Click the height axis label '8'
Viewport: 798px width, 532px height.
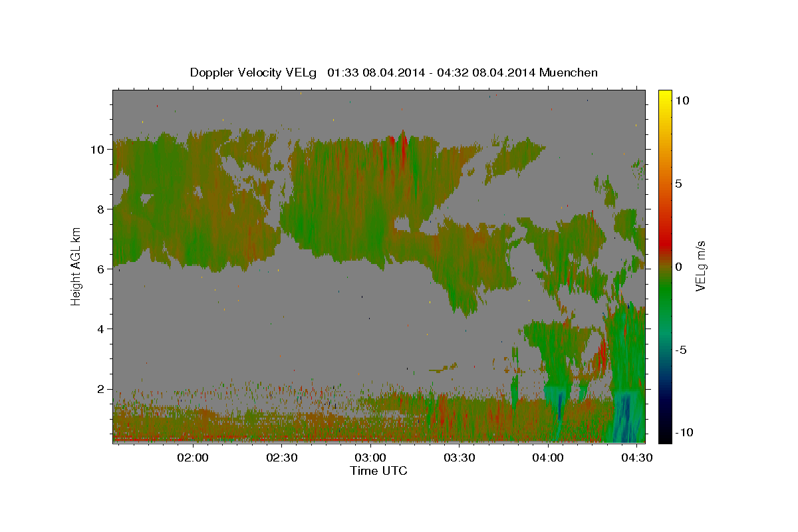point(101,209)
